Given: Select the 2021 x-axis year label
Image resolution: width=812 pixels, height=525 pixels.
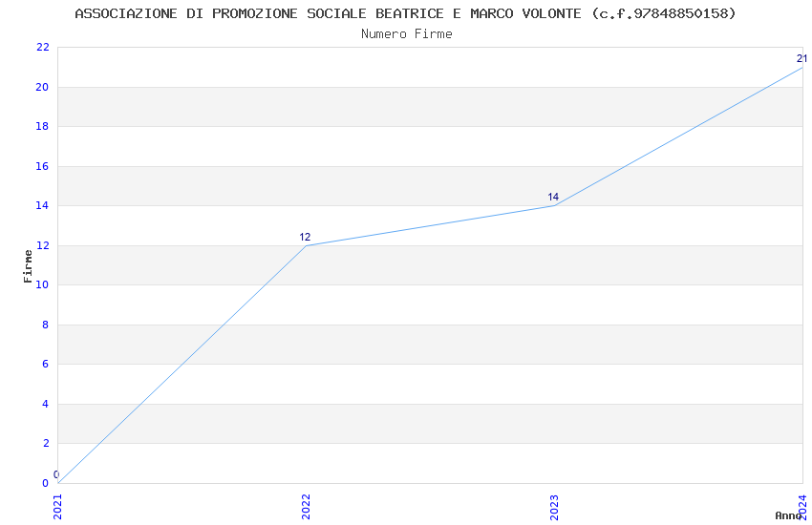Looking at the screenshot, I should pyautogui.click(x=57, y=507).
